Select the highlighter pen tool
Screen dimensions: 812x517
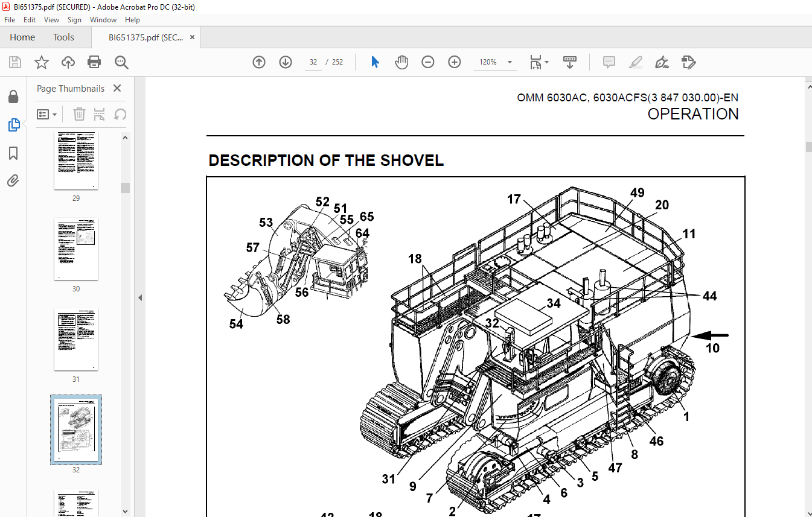point(635,62)
